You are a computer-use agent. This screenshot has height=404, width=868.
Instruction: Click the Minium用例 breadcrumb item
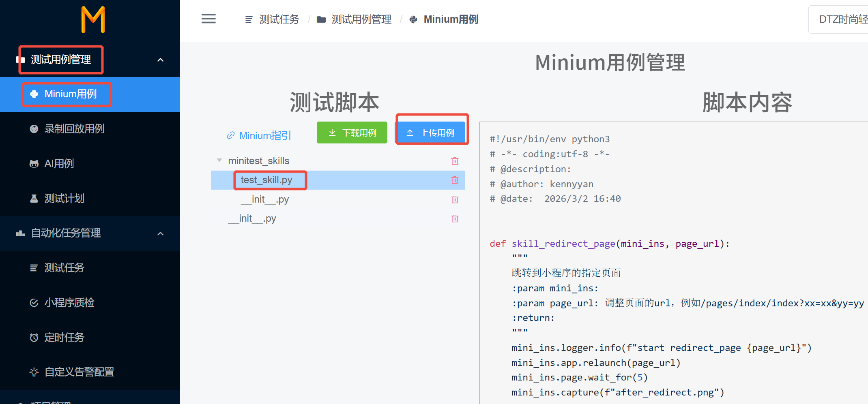pos(451,19)
